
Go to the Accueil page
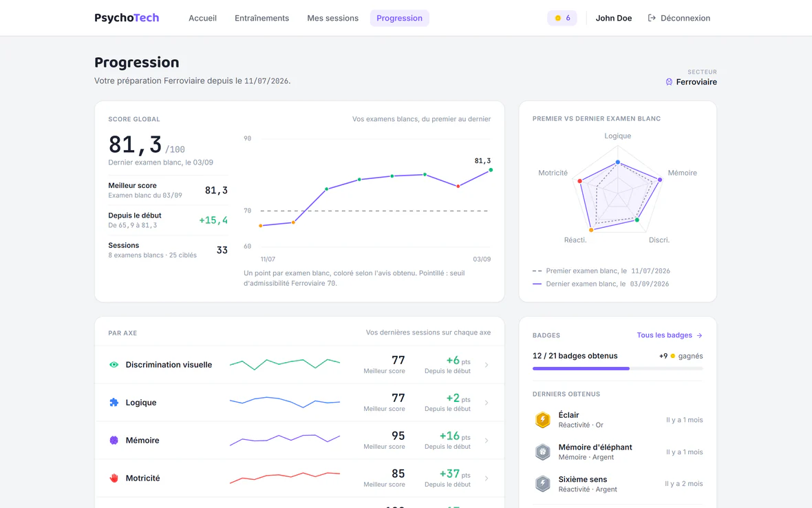[x=202, y=18]
